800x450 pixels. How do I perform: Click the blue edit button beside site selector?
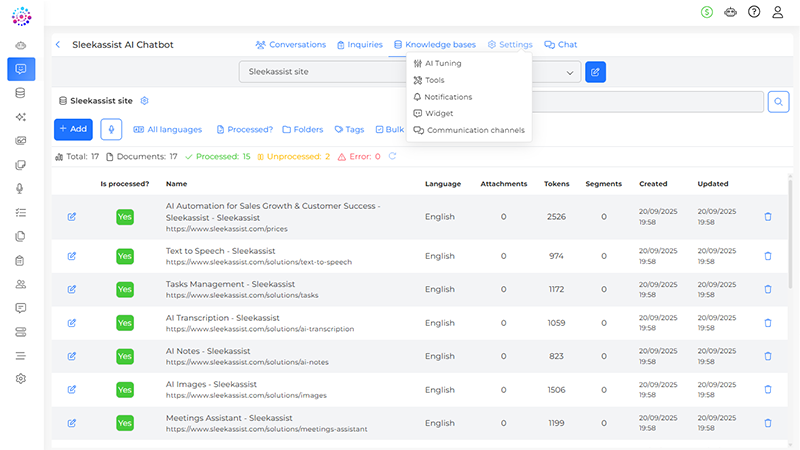[x=595, y=72]
